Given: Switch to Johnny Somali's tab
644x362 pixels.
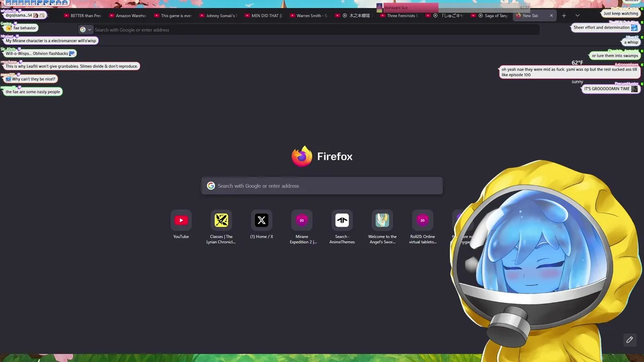Looking at the screenshot, I should click(x=218, y=16).
